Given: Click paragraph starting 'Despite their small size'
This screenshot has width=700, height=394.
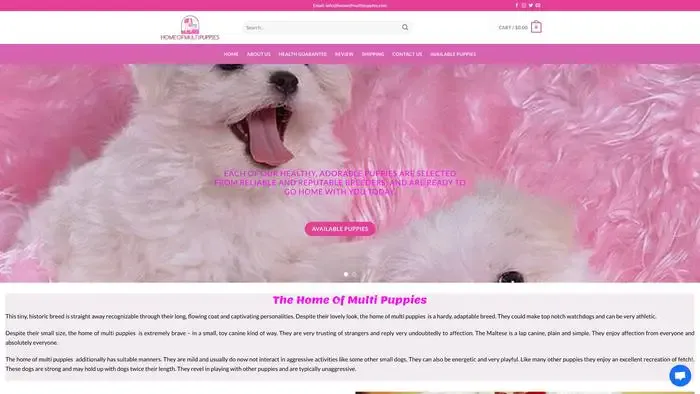Looking at the screenshot, I should [x=350, y=338].
